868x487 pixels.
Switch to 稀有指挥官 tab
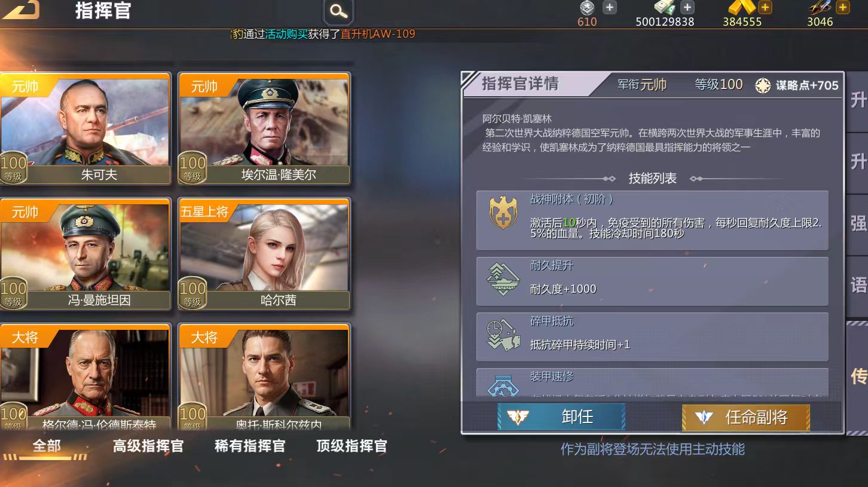point(250,446)
